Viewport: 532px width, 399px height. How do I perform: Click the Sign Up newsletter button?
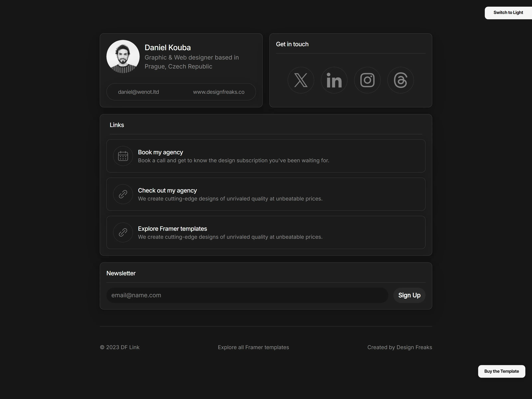[x=409, y=295]
